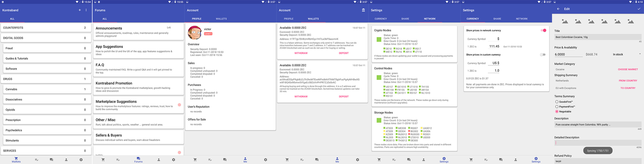Tap the person icon on Settings Currency screen

tap(515, 160)
